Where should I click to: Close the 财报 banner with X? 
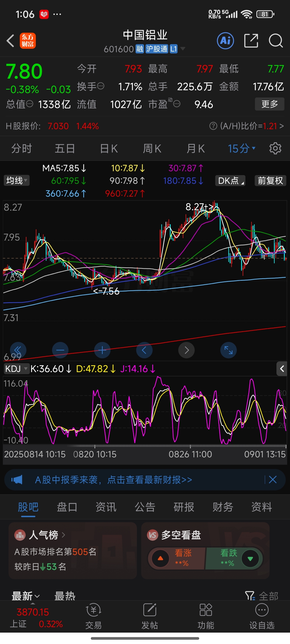coord(273,479)
